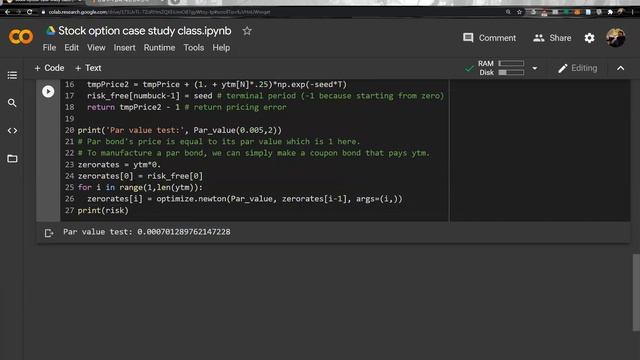640x360 pixels.
Task: Switch the Editing mode button
Action: pos(578,68)
